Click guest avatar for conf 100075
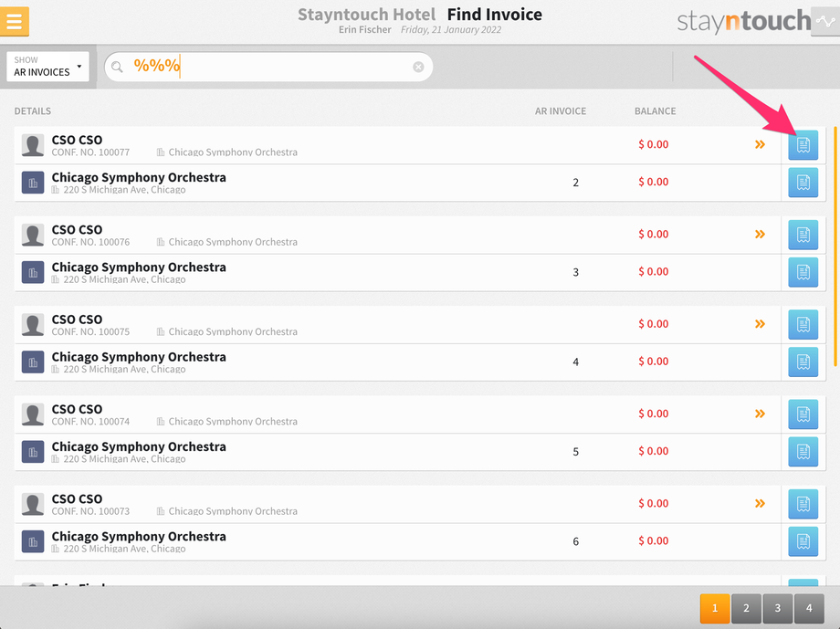Viewport: 840px width, 629px height. point(33,325)
